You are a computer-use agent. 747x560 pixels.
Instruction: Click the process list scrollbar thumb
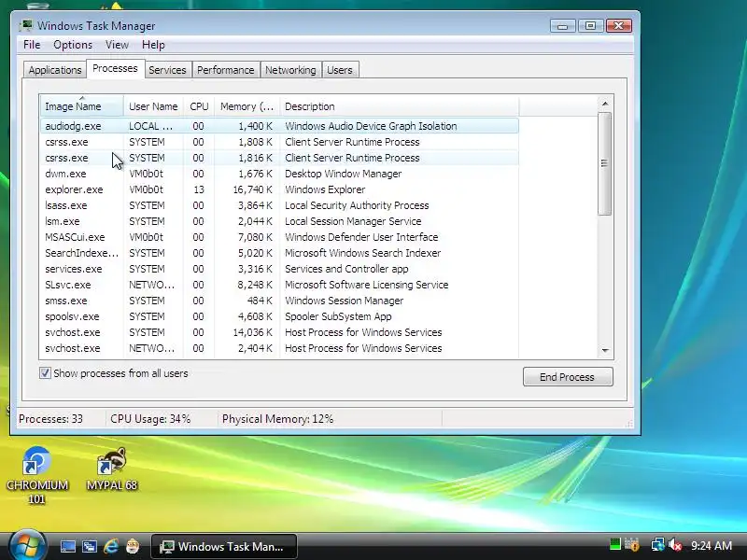click(x=605, y=163)
